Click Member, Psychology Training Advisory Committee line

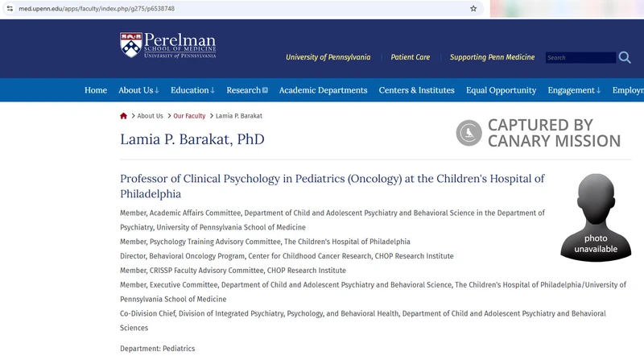pos(265,242)
